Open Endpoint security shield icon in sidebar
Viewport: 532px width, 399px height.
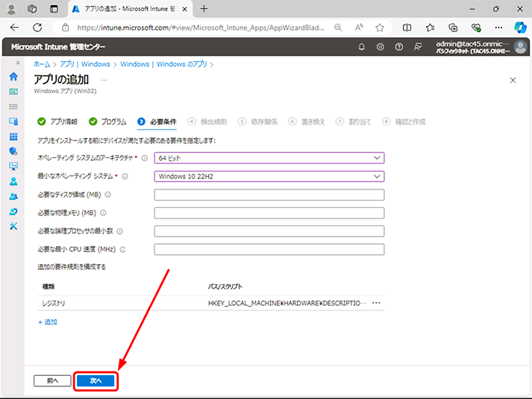click(13, 151)
